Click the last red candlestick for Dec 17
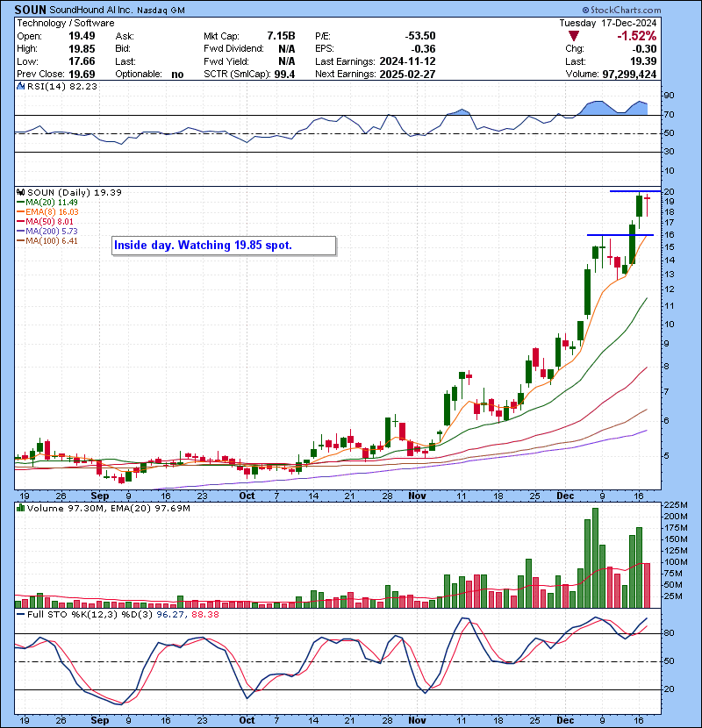The image size is (702, 728). pyautogui.click(x=648, y=205)
